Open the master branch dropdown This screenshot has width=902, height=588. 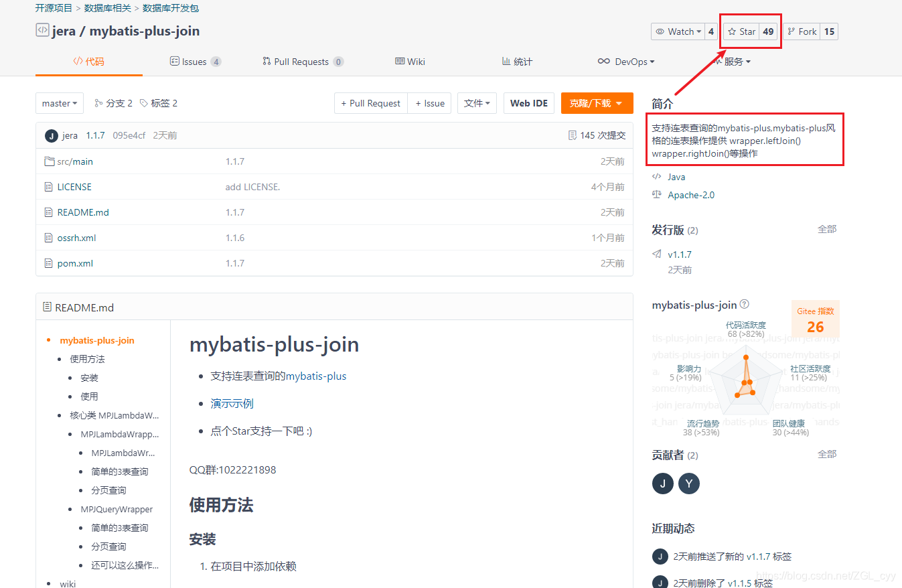[60, 103]
